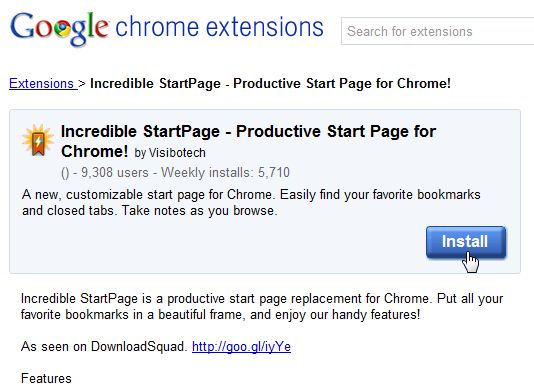Click the empty rating parentheses
The image size is (534, 388).
coord(65,173)
